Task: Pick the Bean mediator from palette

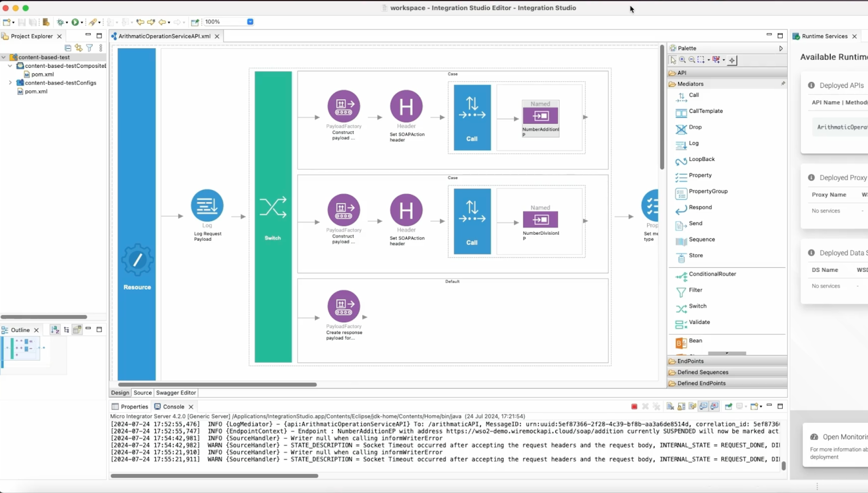Action: [x=689, y=341]
